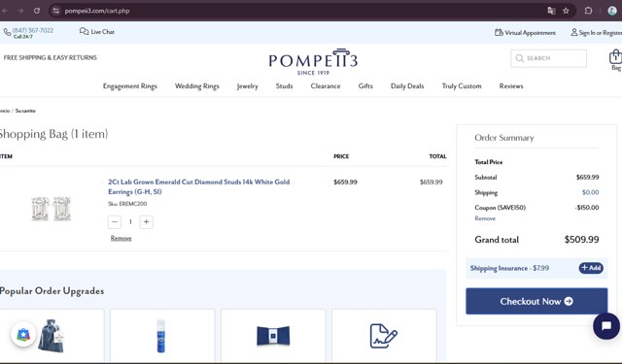
Task: Click the Sign In person icon
Action: [x=574, y=32]
